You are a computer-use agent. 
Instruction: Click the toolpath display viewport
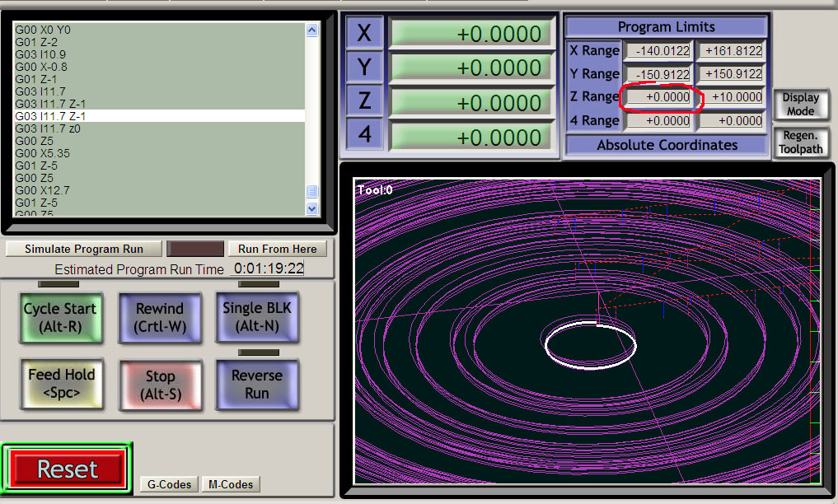pyautogui.click(x=588, y=331)
